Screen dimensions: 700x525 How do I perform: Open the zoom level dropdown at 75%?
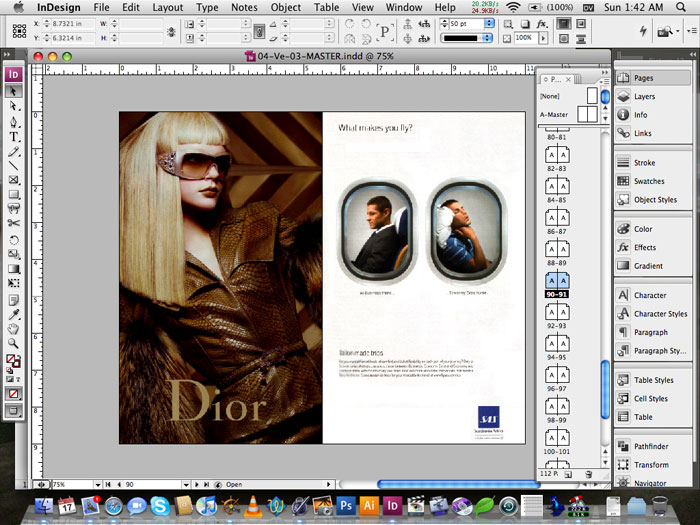pyautogui.click(x=97, y=484)
